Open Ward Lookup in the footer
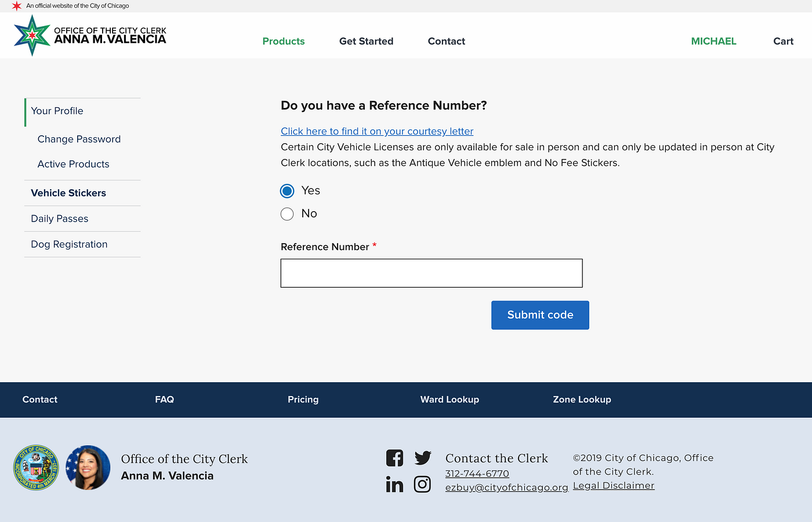The height and width of the screenshot is (522, 812). (x=449, y=400)
